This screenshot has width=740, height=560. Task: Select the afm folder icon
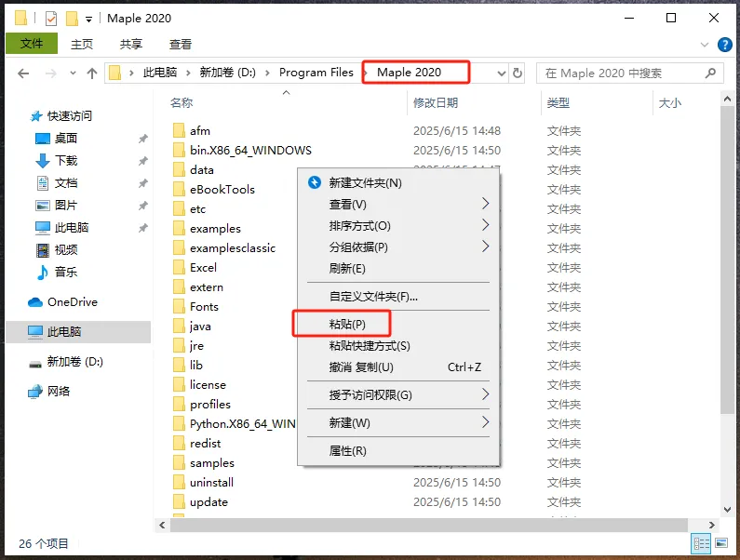pyautogui.click(x=179, y=130)
